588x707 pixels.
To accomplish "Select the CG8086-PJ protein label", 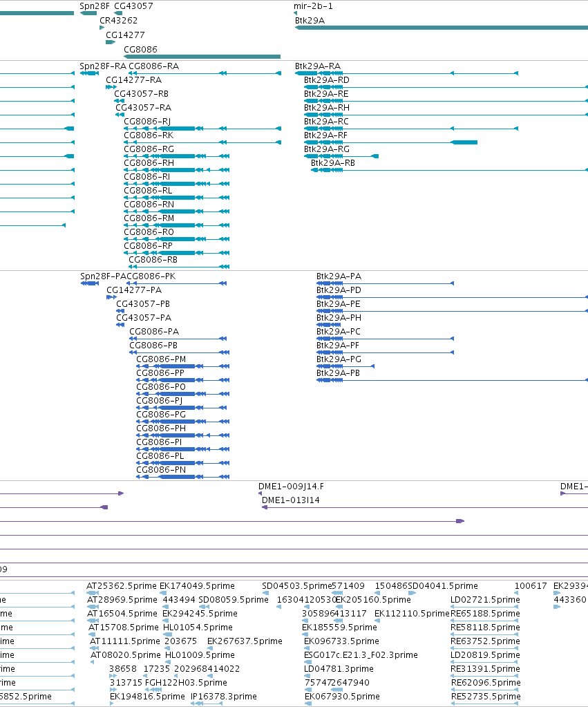I will [x=159, y=401].
